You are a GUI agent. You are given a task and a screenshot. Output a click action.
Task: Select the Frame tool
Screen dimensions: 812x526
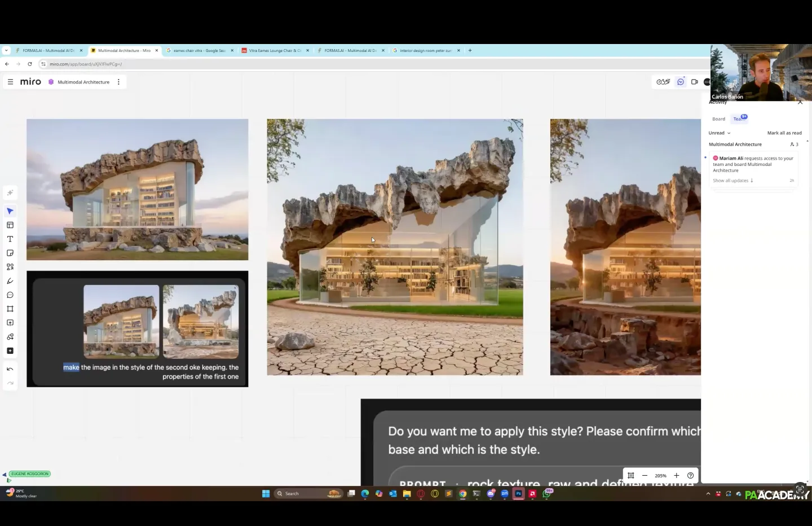[10, 309]
